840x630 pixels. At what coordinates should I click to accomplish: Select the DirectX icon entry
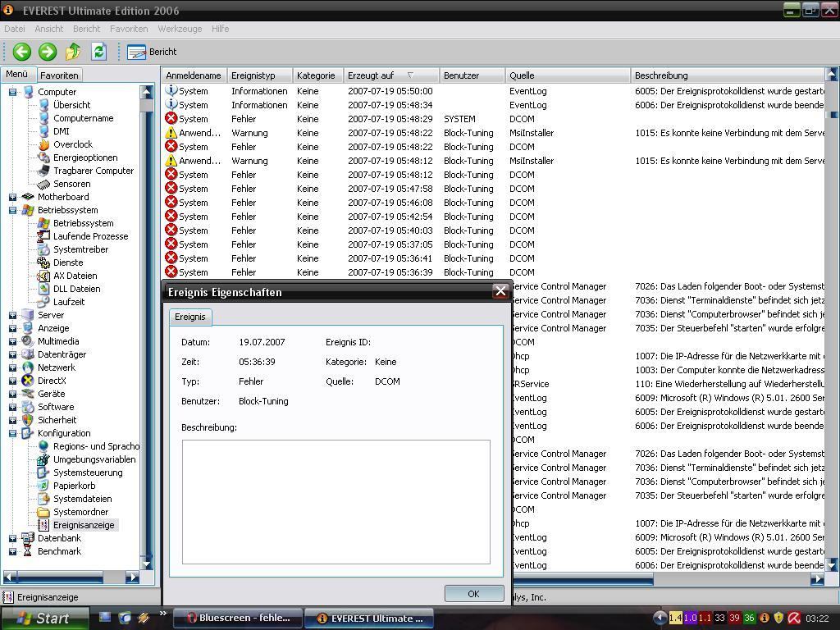pos(28,381)
